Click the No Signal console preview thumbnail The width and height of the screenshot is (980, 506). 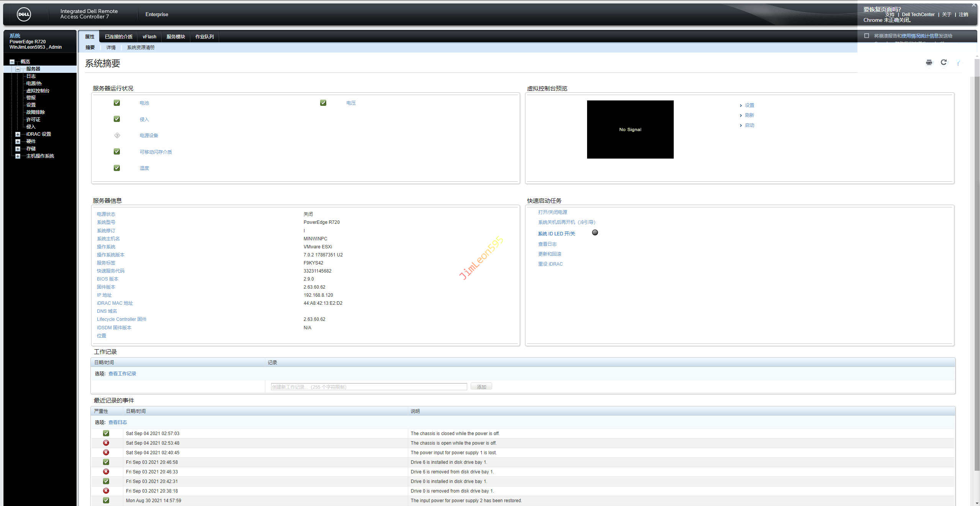pos(630,130)
